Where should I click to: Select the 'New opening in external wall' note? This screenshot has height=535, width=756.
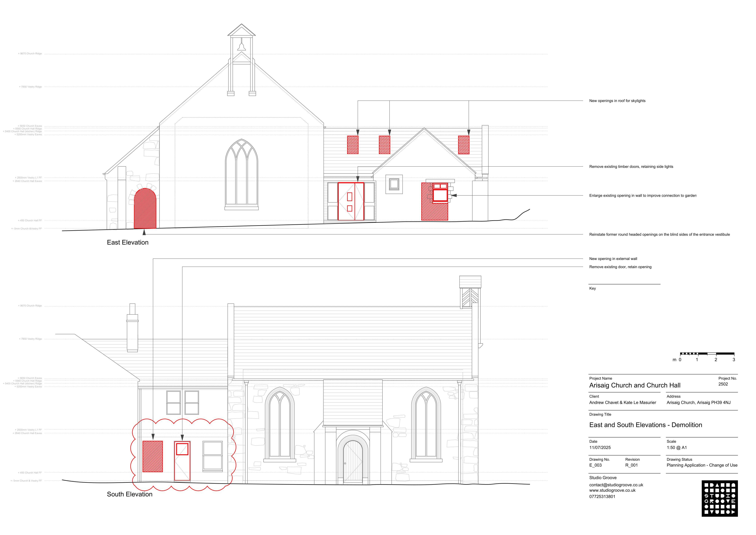(613, 259)
